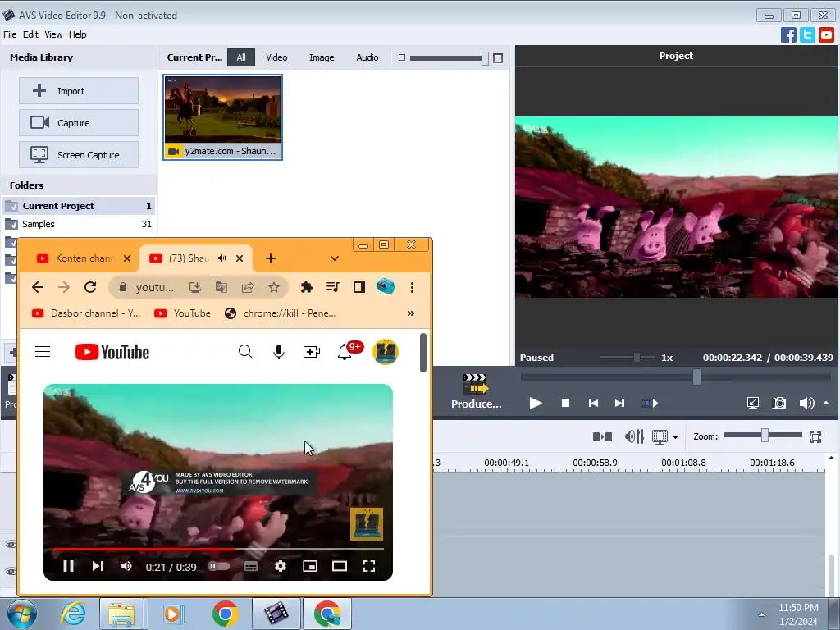Viewport: 840px width, 630px height.
Task: Open YouTube link icon in AVS header
Action: [x=826, y=34]
